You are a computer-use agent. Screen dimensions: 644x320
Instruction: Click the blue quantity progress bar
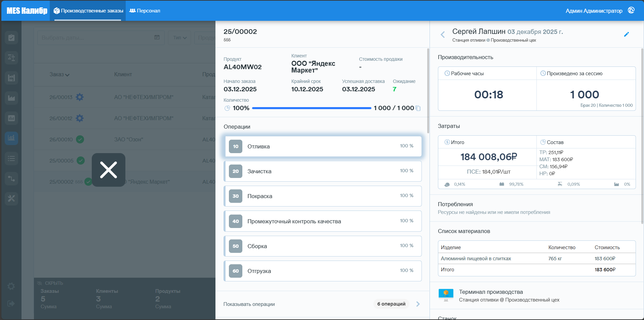[x=312, y=108]
